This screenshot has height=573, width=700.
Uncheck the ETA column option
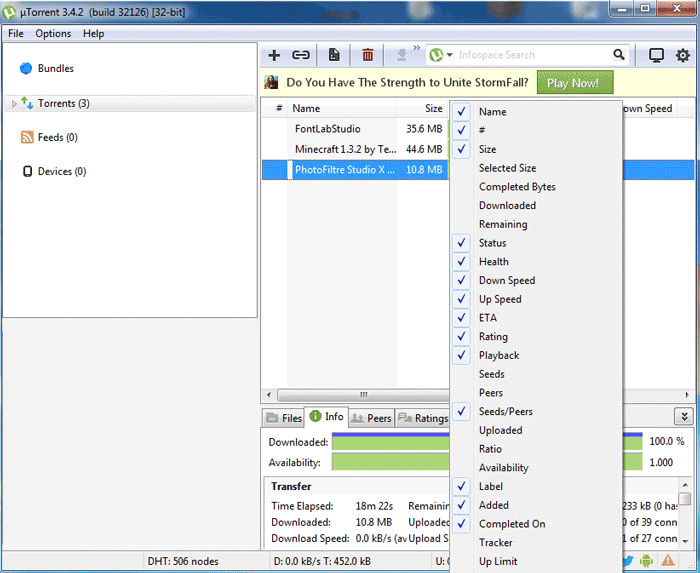pos(536,318)
